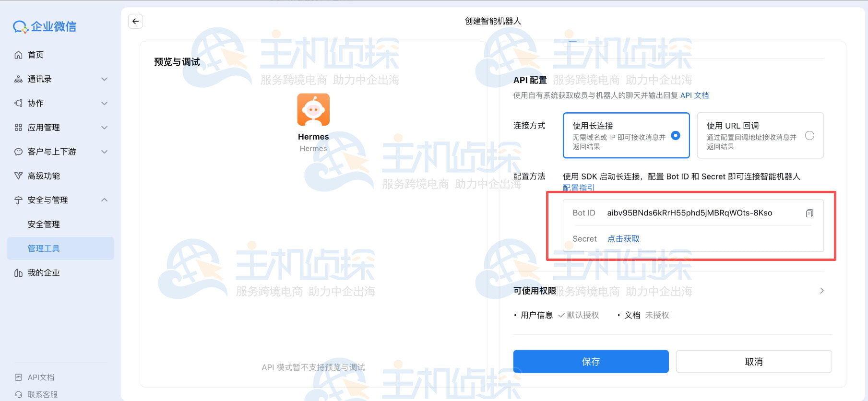Expand the 应用管理 menu chevron

coord(104,127)
